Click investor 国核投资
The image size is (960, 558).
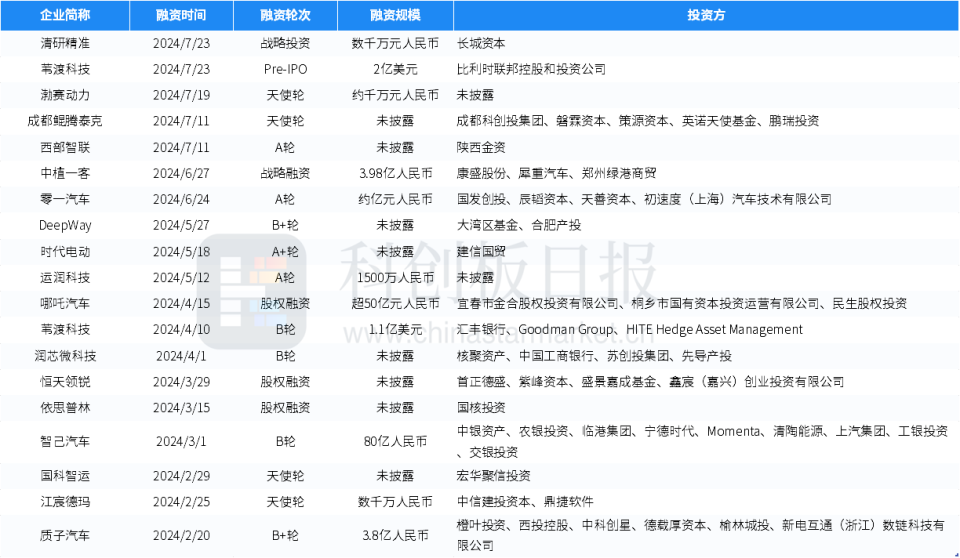click(481, 407)
